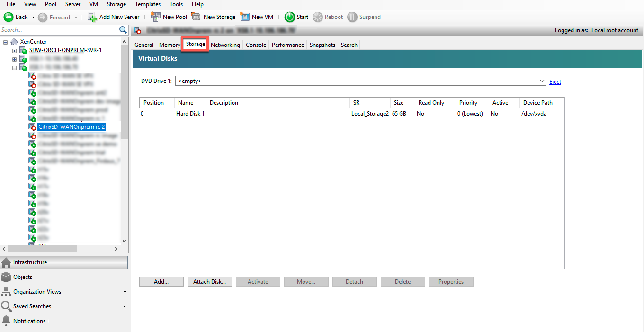The image size is (644, 332).
Task: Sort by the Position column header
Action: coord(157,103)
